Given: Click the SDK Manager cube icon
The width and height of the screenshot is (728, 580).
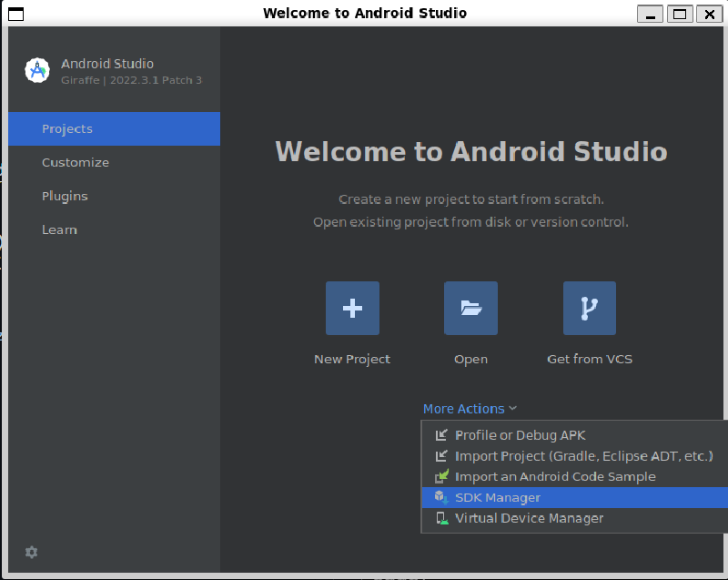Looking at the screenshot, I should pos(440,497).
